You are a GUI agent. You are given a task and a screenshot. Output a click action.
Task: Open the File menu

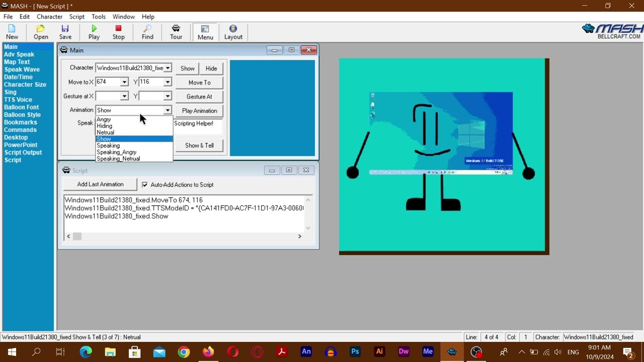pos(8,17)
